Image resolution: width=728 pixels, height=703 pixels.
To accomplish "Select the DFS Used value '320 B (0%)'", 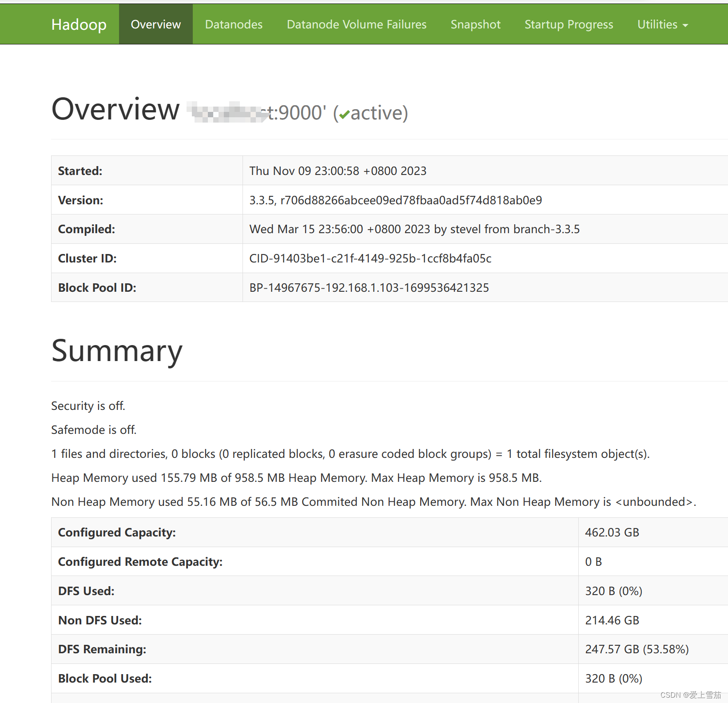I will (x=614, y=591).
